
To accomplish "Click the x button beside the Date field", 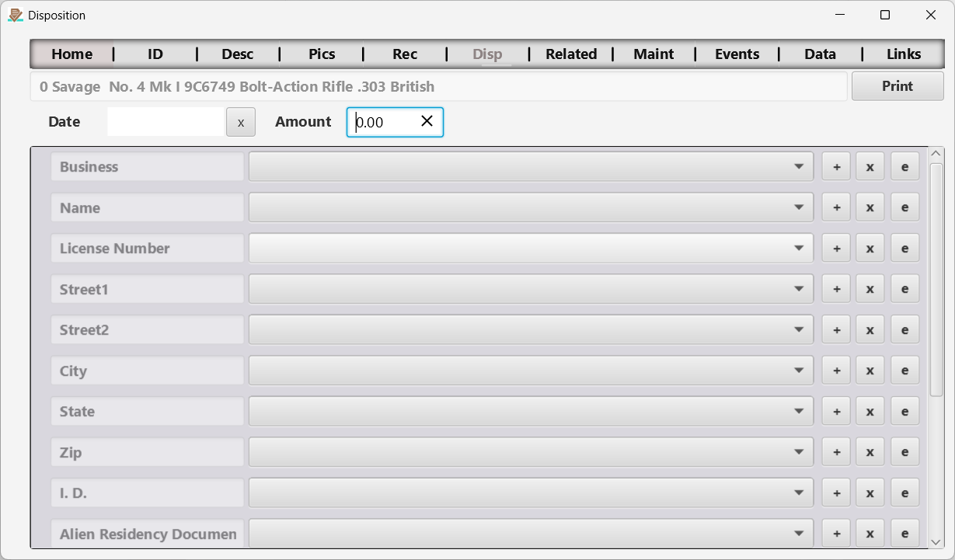I will (241, 122).
